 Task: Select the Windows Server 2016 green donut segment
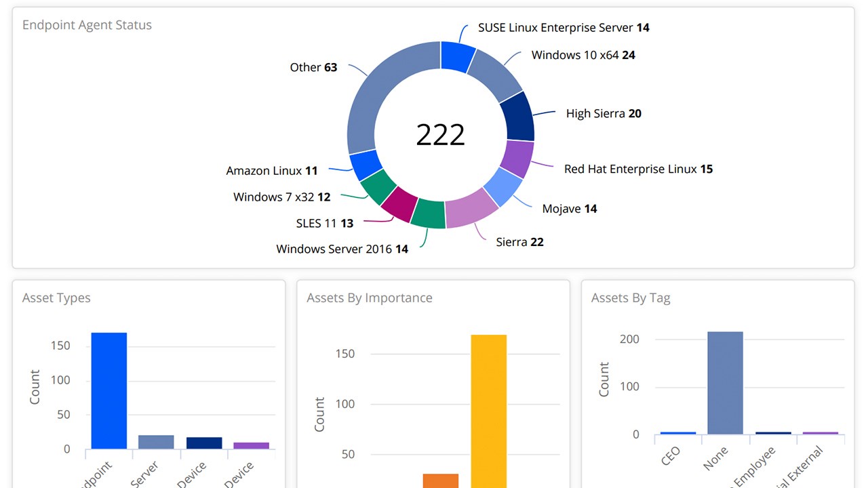pyautogui.click(x=427, y=213)
